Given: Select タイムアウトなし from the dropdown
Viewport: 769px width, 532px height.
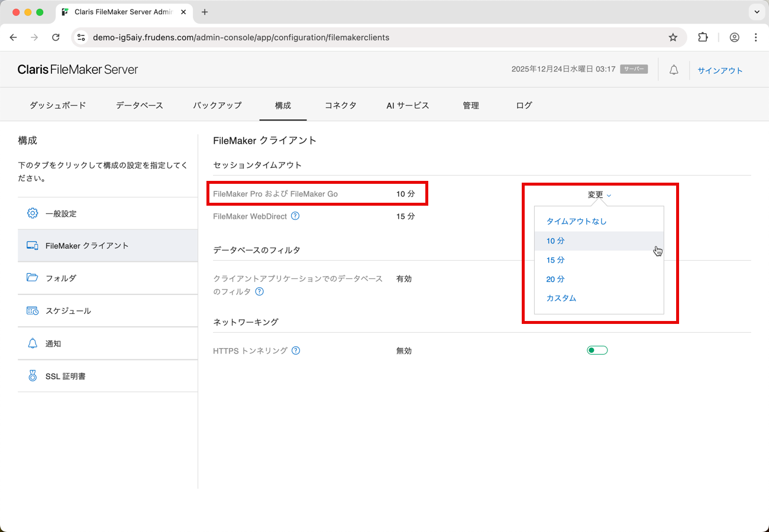Looking at the screenshot, I should [x=599, y=222].
